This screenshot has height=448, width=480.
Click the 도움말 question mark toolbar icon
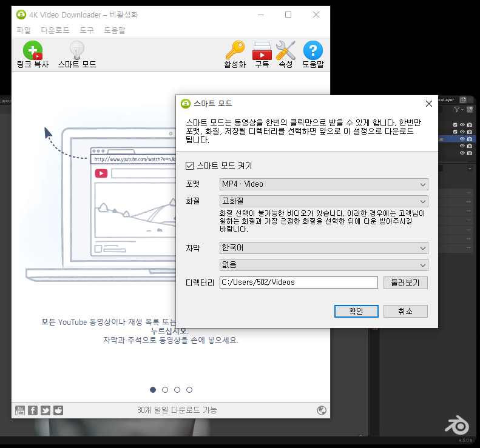pos(313,50)
